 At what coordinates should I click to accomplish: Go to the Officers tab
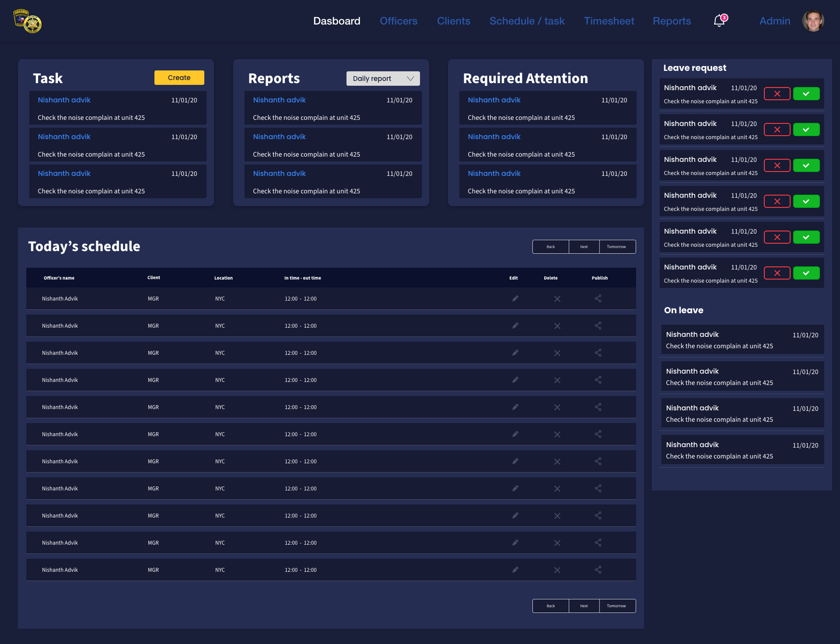coord(398,21)
